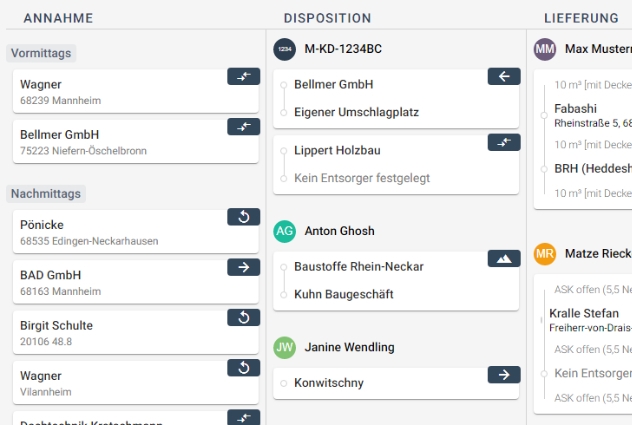Click the undo icon on Birgit Schulte card
Image resolution: width=632 pixels, height=425 pixels.
tap(243, 318)
